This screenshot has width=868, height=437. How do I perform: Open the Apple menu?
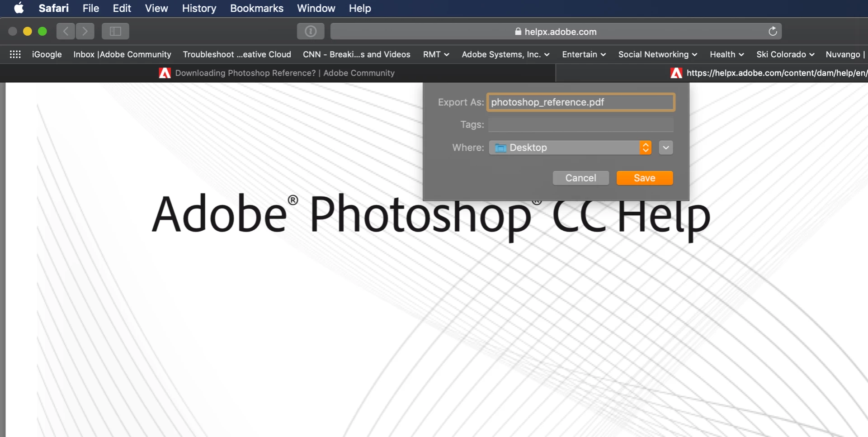19,8
